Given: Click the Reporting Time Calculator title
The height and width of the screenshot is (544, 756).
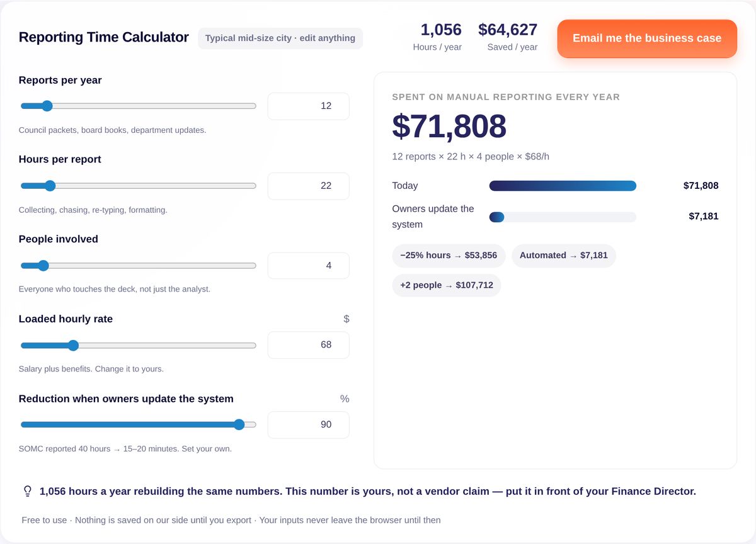Looking at the screenshot, I should [x=104, y=37].
